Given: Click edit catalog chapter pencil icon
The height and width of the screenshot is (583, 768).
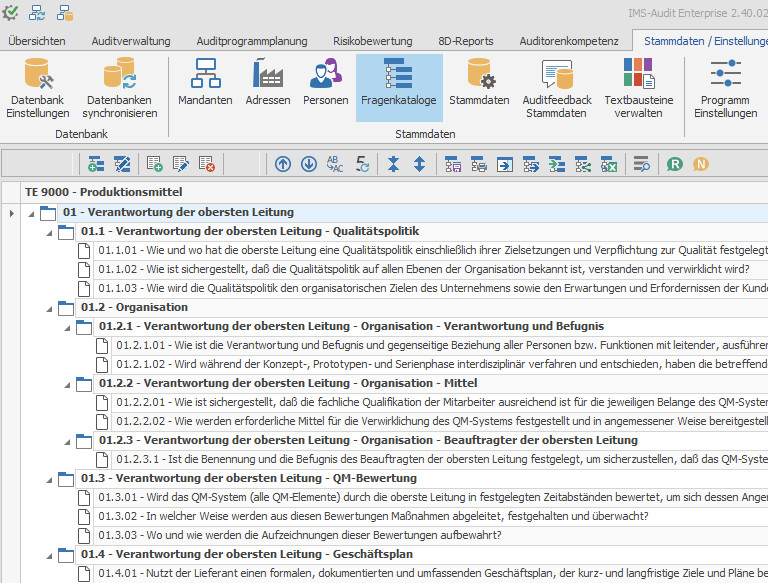Looking at the screenshot, I should [122, 164].
